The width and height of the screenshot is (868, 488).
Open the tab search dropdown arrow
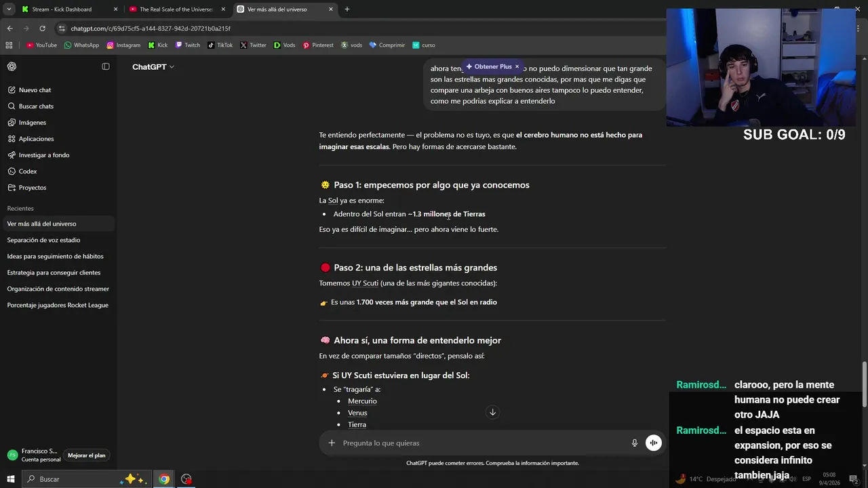pos(9,9)
